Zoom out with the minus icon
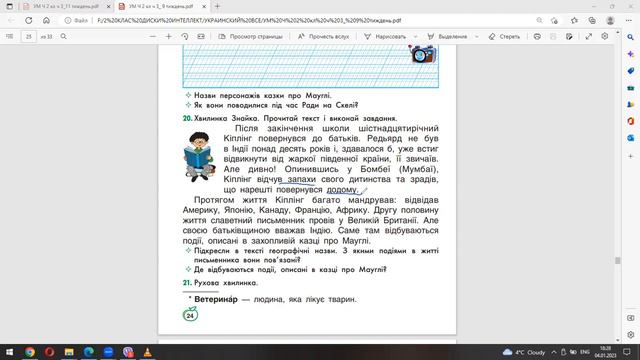This screenshot has height=360, width=640. [153, 36]
